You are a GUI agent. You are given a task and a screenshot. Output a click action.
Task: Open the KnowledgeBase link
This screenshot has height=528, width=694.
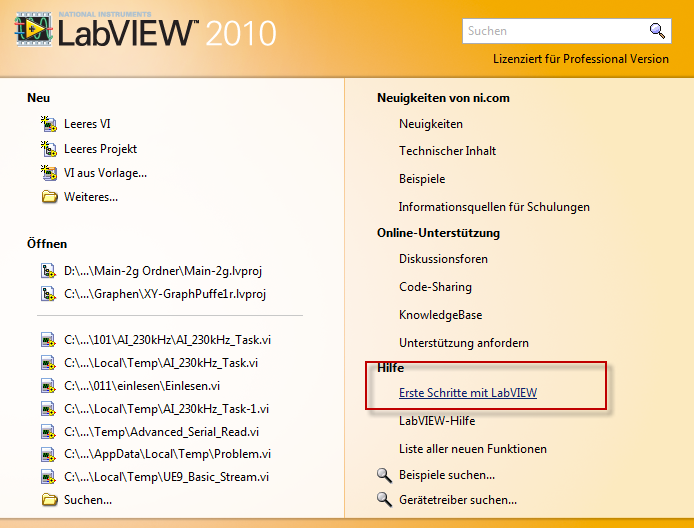[440, 315]
